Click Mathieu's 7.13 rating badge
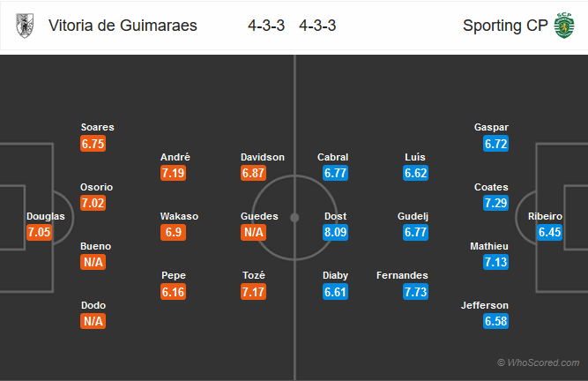This screenshot has width=588, height=381. tap(495, 262)
